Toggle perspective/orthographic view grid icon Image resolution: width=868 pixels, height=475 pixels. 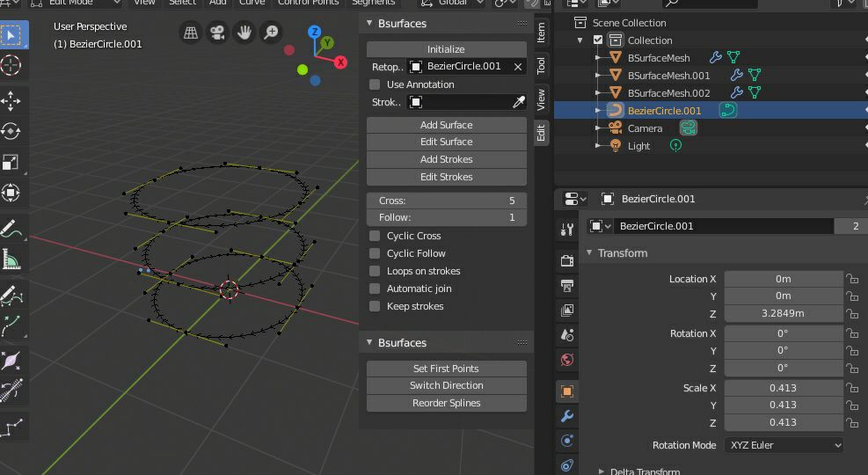tap(191, 33)
